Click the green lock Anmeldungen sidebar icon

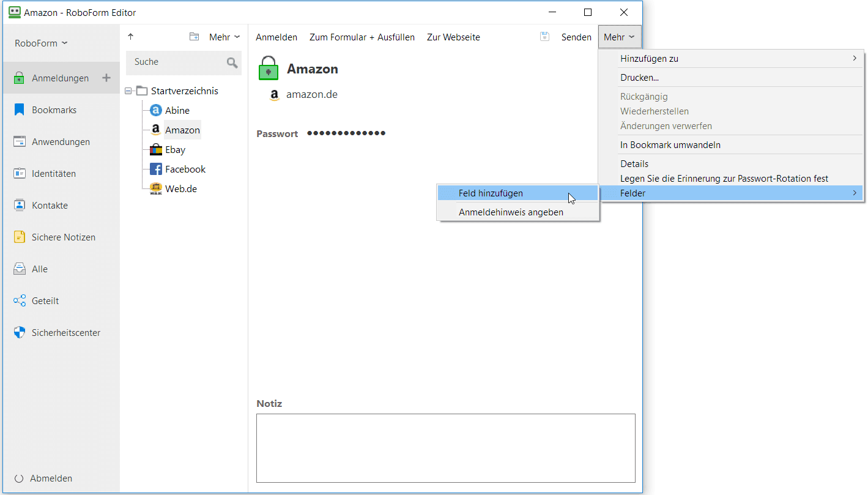[x=19, y=78]
